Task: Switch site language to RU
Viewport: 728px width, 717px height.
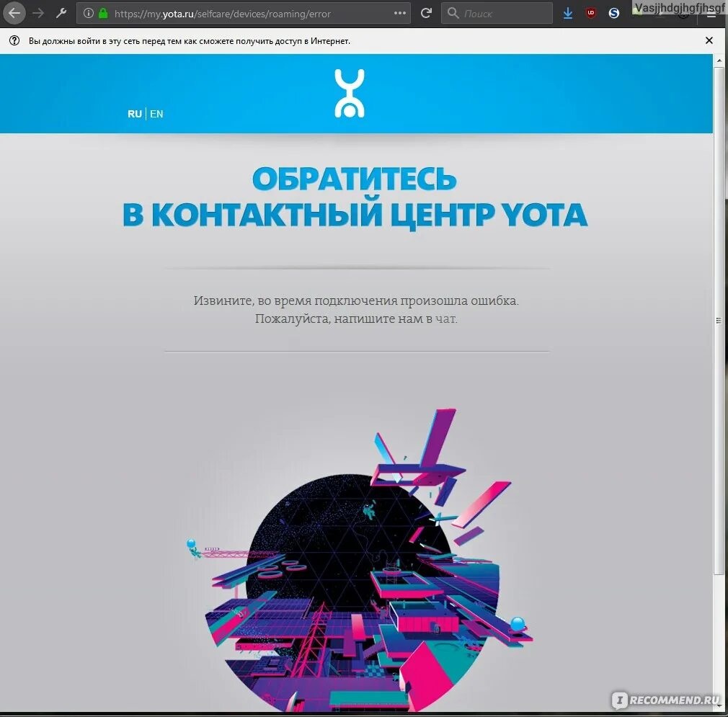Action: (135, 114)
